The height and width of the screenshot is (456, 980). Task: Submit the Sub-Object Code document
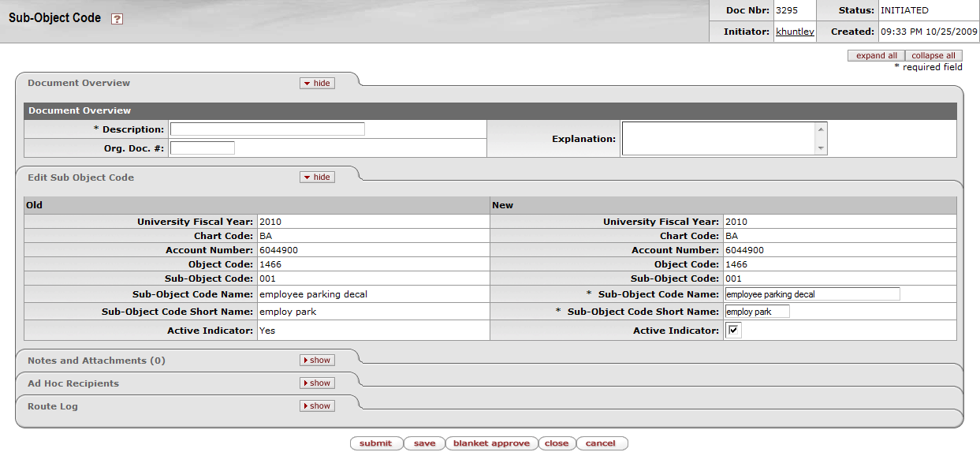pyautogui.click(x=376, y=443)
